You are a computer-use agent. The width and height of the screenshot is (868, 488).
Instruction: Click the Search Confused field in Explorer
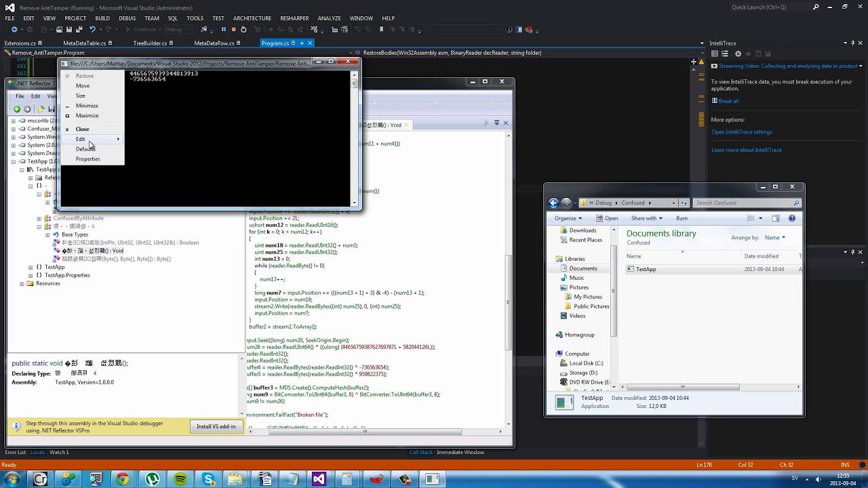click(x=747, y=203)
